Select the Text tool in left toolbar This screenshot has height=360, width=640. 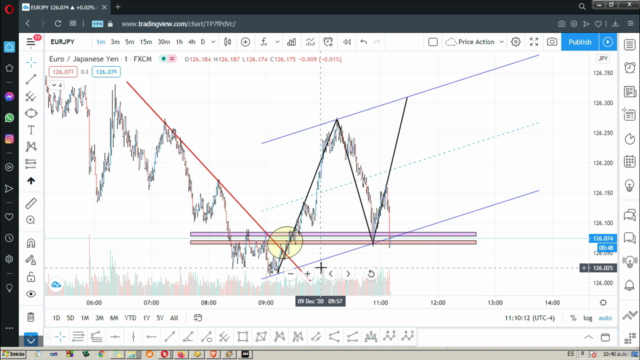[x=31, y=130]
